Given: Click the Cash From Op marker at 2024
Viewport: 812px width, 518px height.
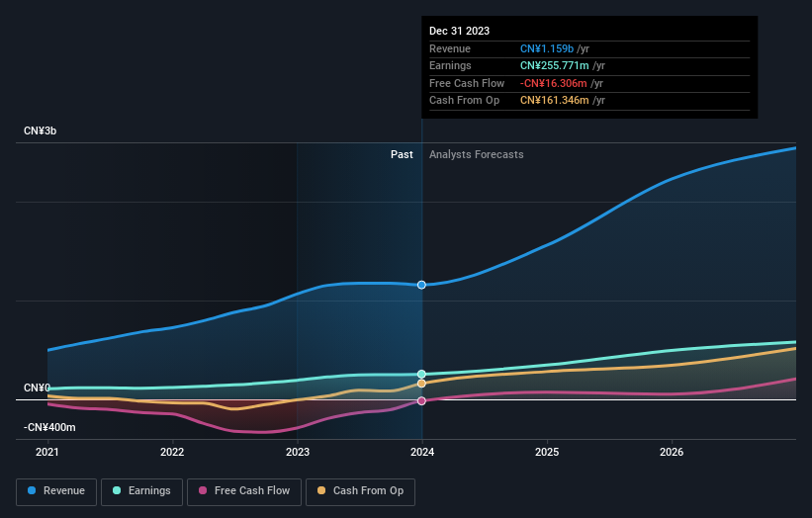Looking at the screenshot, I should [x=421, y=384].
